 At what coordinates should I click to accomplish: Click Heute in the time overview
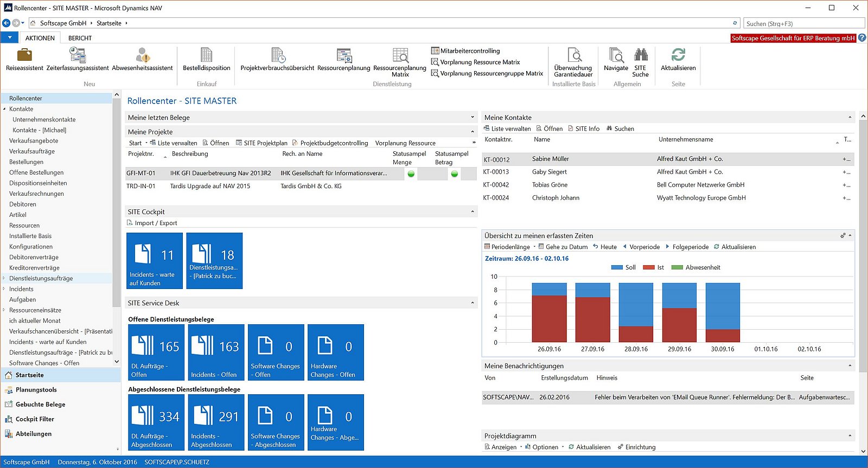pyautogui.click(x=605, y=247)
